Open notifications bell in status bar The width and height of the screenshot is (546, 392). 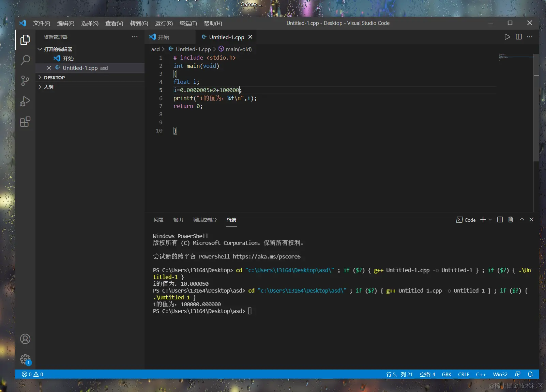tap(530, 374)
